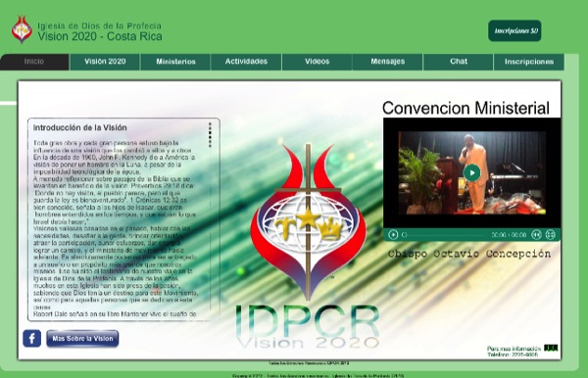The height and width of the screenshot is (378, 588).
Task: Click the play icon in video control bar
Action: click(x=393, y=234)
